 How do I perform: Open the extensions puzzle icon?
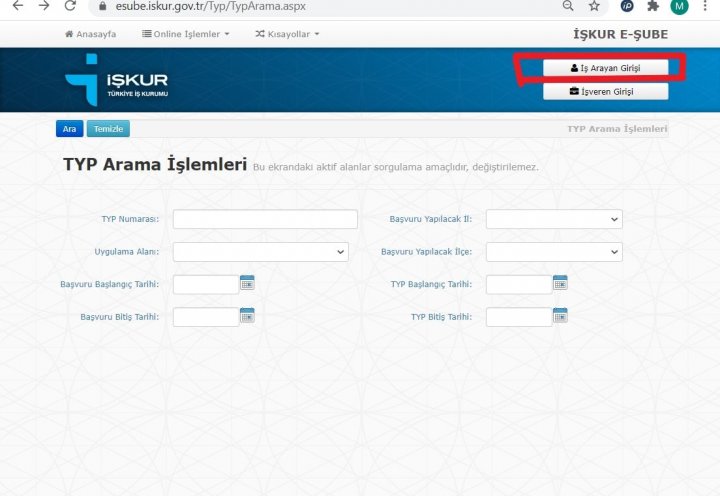tap(653, 6)
